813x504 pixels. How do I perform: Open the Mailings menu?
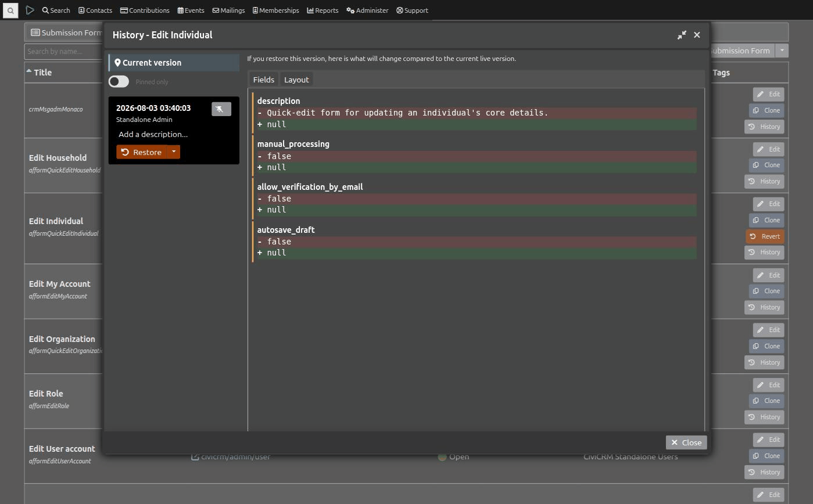[x=228, y=10]
